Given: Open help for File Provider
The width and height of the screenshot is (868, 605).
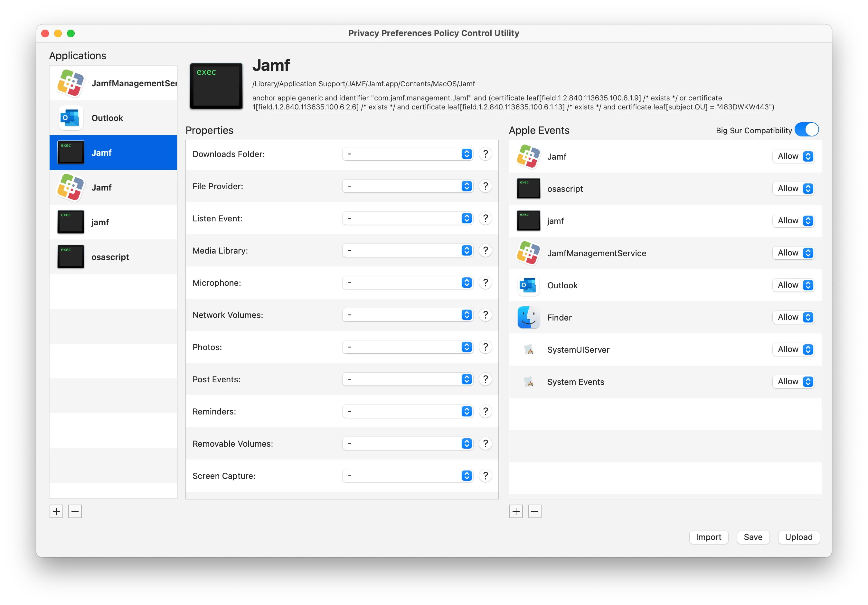Looking at the screenshot, I should (x=486, y=186).
